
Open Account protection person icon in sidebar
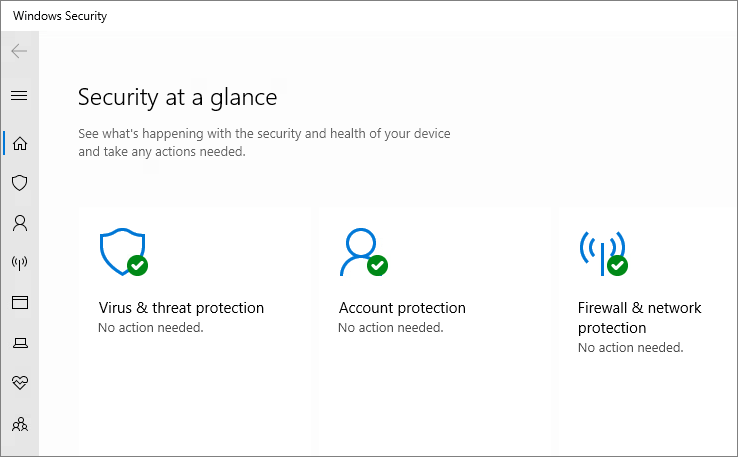pos(19,223)
